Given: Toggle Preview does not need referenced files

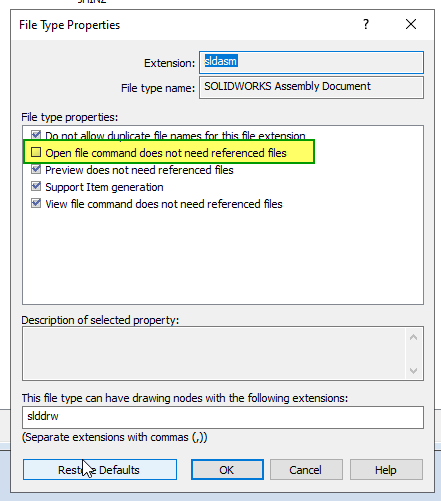Looking at the screenshot, I should (36, 169).
